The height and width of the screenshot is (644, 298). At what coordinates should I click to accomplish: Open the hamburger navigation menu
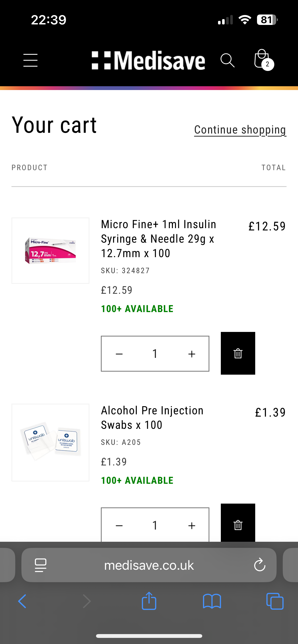(30, 60)
